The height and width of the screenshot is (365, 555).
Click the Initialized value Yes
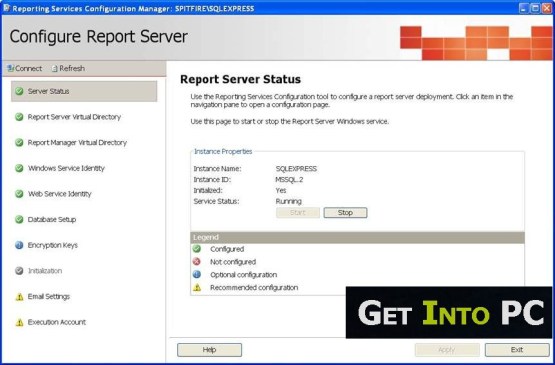281,190
